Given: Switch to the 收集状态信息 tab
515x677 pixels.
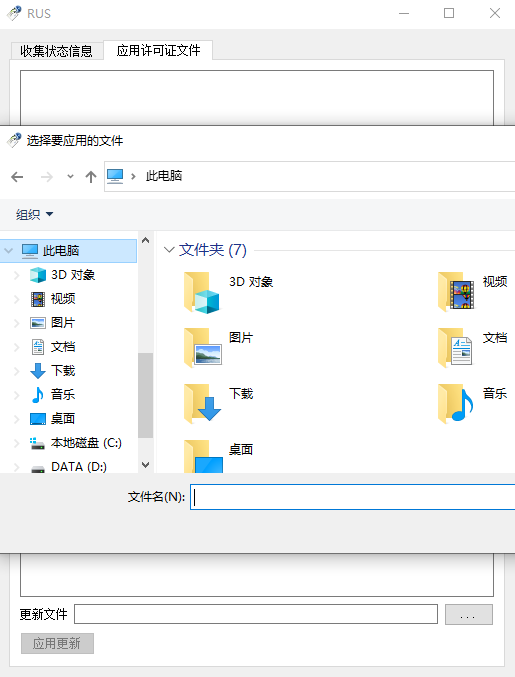Looking at the screenshot, I should point(57,51).
